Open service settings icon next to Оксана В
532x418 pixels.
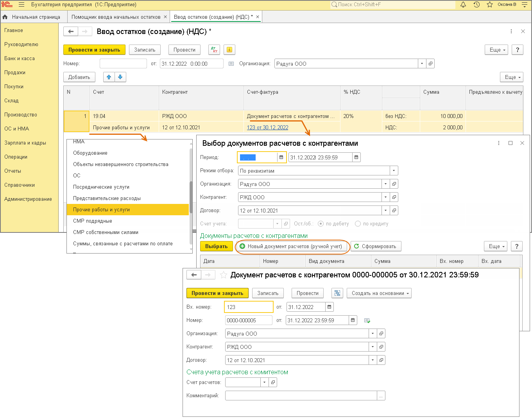click(525, 5)
